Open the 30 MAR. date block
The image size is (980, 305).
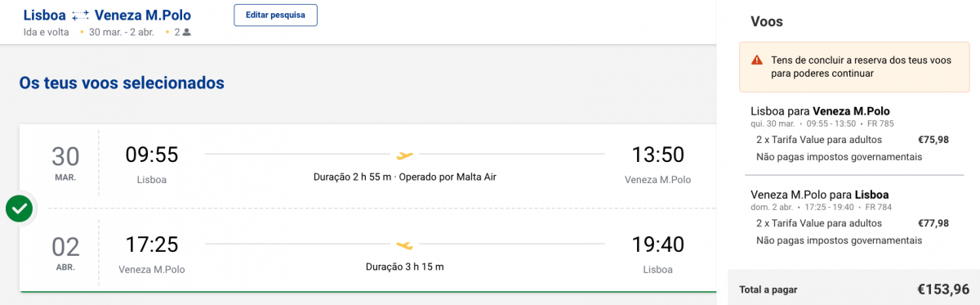click(65, 162)
